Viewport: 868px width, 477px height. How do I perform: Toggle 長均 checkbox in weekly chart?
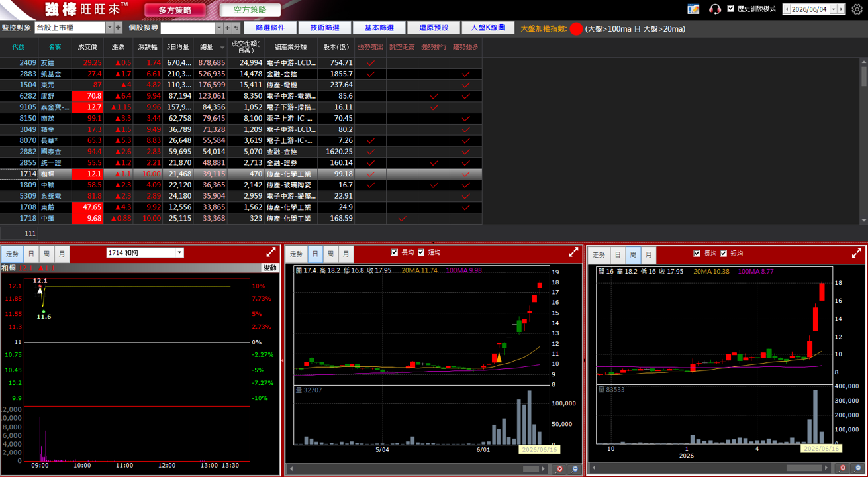point(697,253)
